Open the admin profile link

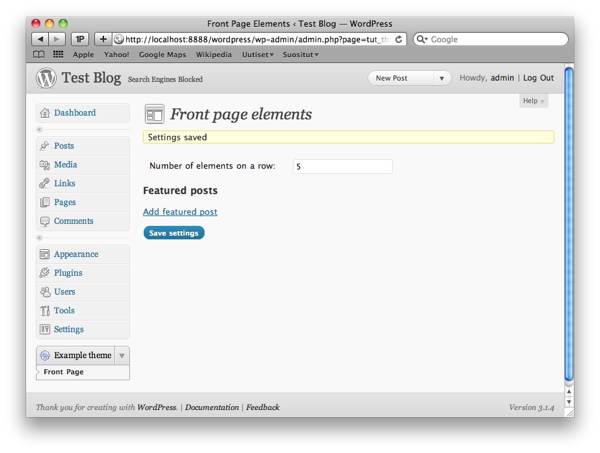(x=502, y=78)
